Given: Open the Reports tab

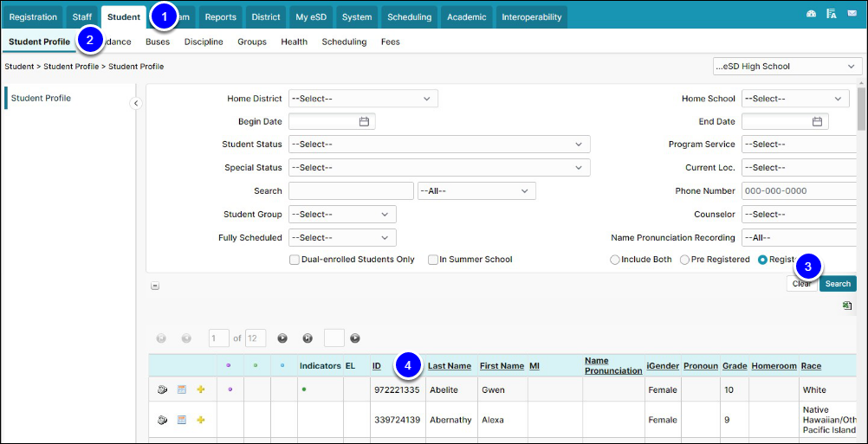Looking at the screenshot, I should point(220,17).
